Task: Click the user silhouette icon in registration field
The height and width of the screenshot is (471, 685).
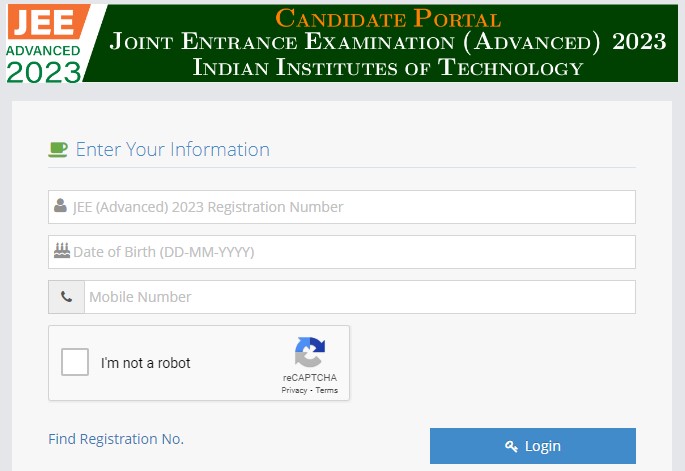Action: (x=61, y=207)
